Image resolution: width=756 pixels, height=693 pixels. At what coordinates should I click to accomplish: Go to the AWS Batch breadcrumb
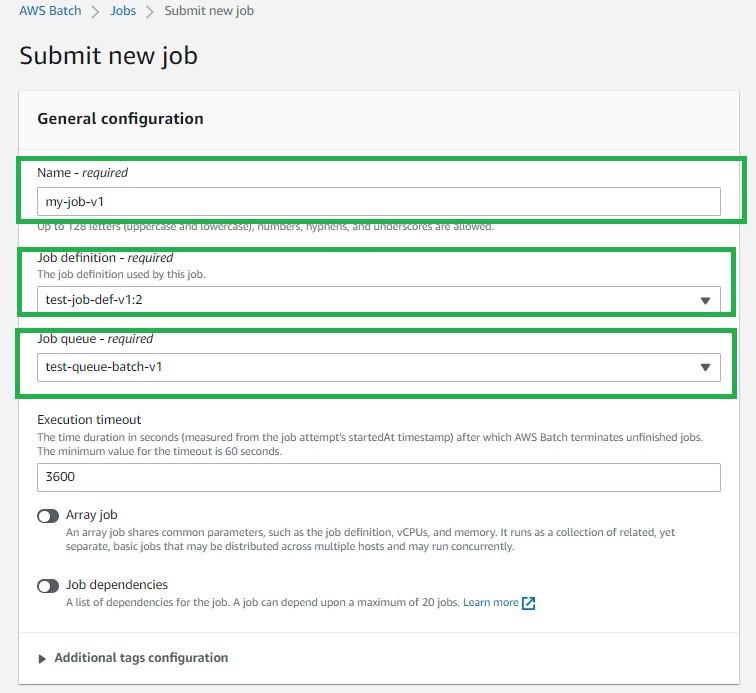click(50, 11)
